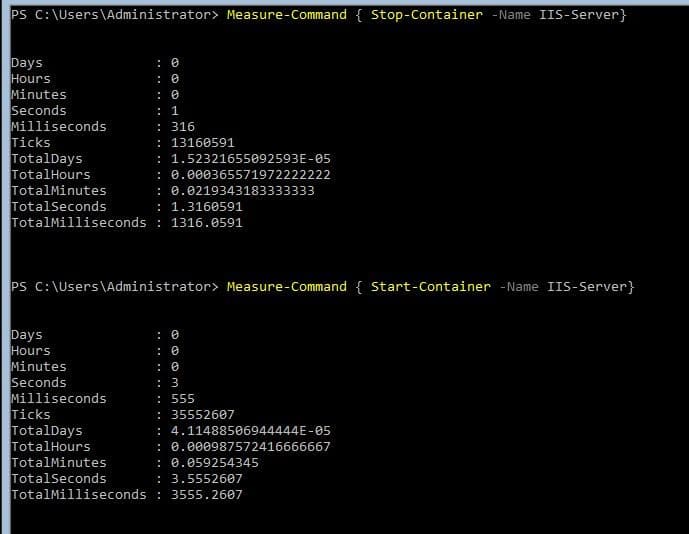
Task: Select the Ticks value 13160591
Action: (x=203, y=143)
